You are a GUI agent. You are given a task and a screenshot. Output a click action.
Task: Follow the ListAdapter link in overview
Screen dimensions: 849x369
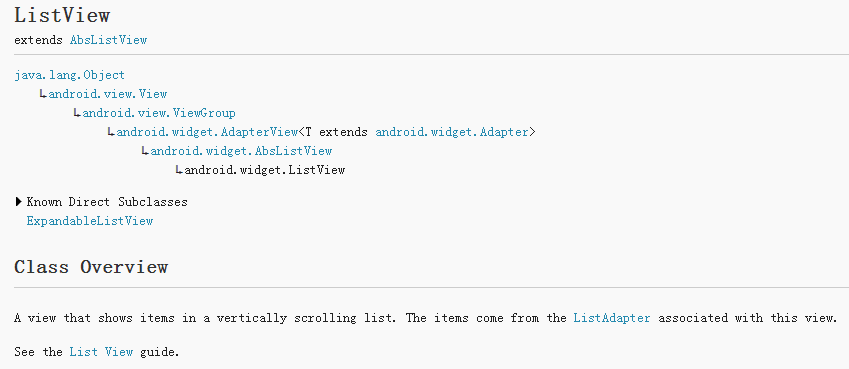(612, 318)
